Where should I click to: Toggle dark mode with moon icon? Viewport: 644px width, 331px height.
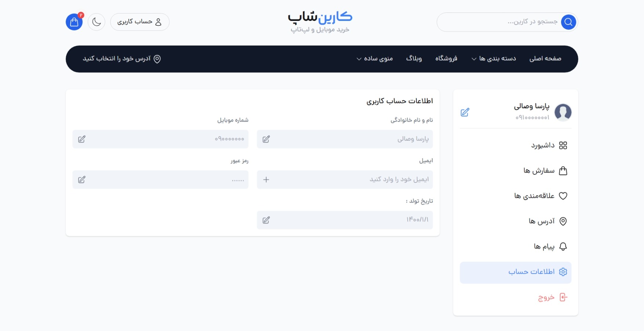coord(97,22)
